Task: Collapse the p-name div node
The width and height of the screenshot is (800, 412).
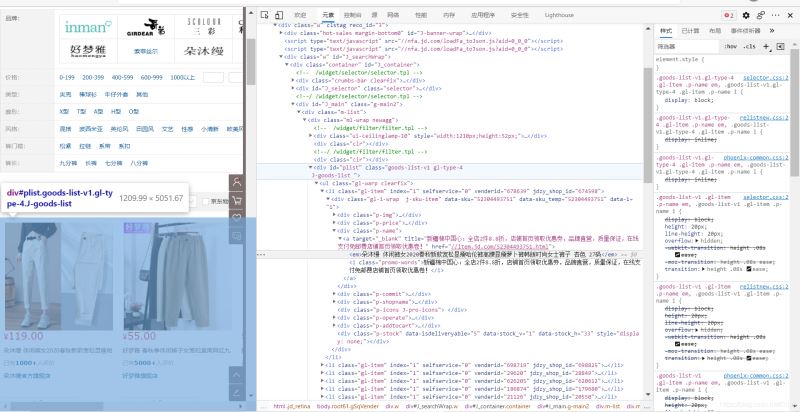Action: coord(334,230)
